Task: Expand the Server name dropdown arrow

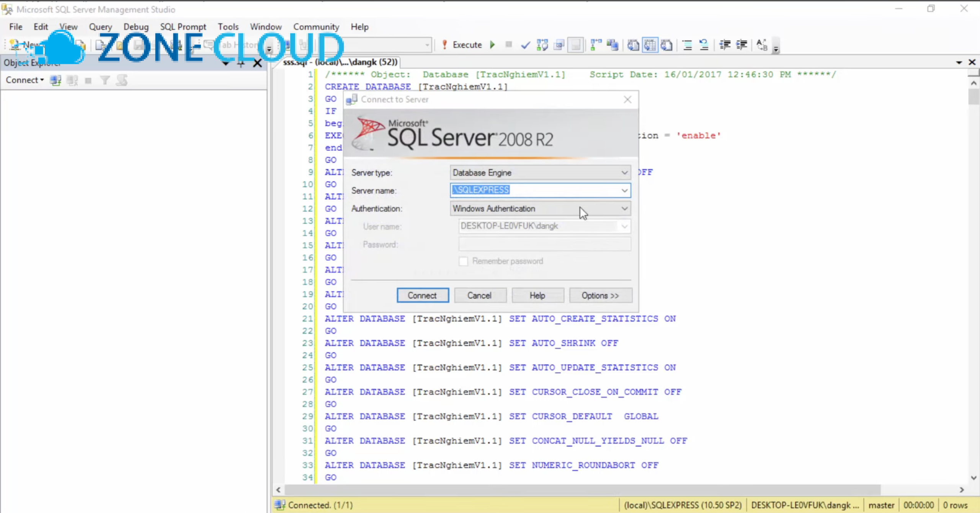Action: pyautogui.click(x=624, y=191)
